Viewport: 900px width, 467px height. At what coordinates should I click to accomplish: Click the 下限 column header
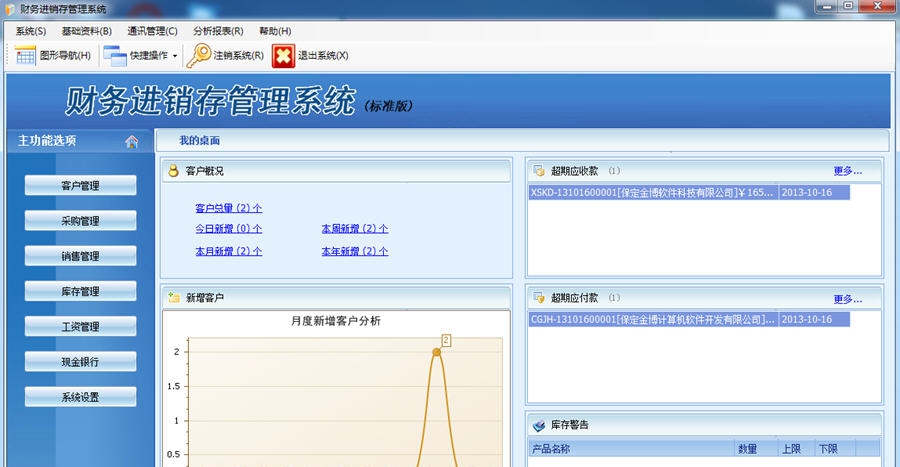click(x=835, y=449)
